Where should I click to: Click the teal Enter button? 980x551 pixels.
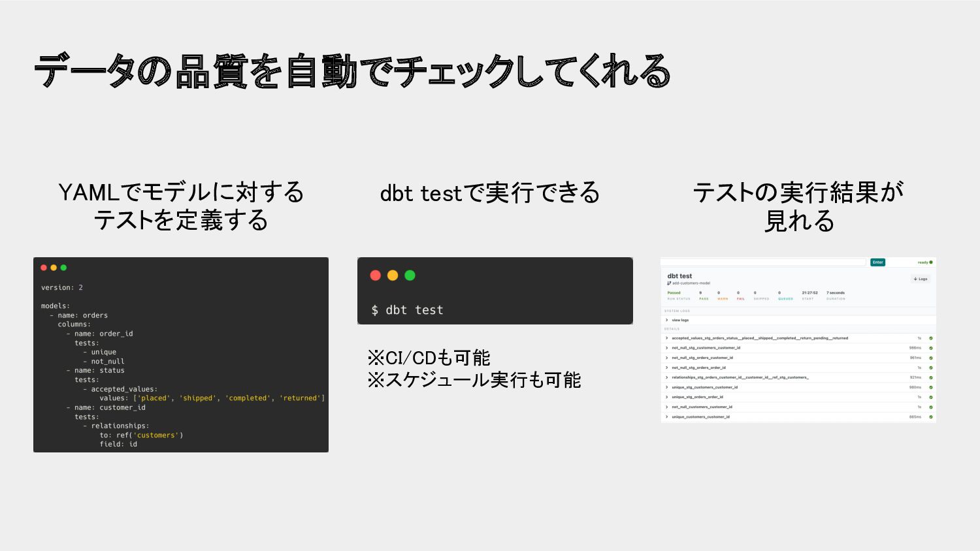tap(877, 262)
